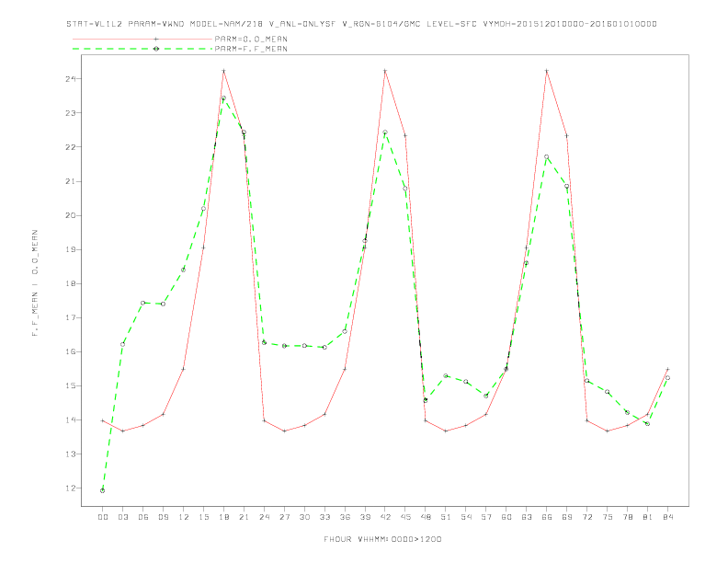Click x-axis tick label 54
Viewport: 728px width, 563px height.
point(466,517)
